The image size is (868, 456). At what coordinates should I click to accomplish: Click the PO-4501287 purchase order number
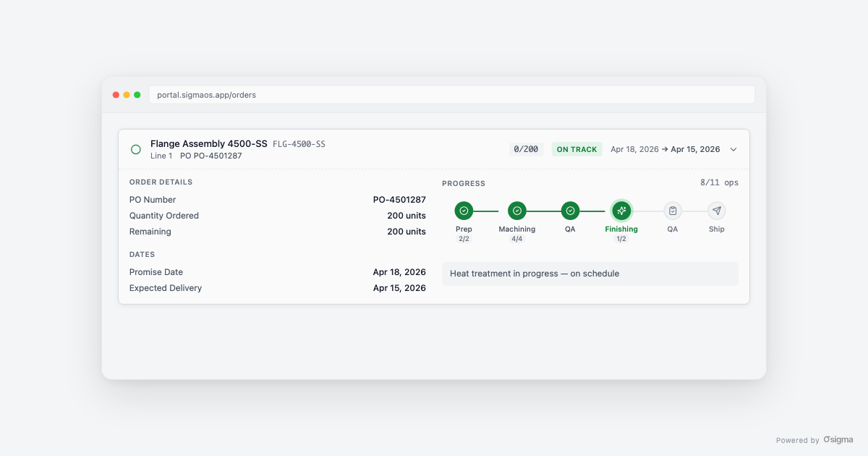[x=399, y=199]
